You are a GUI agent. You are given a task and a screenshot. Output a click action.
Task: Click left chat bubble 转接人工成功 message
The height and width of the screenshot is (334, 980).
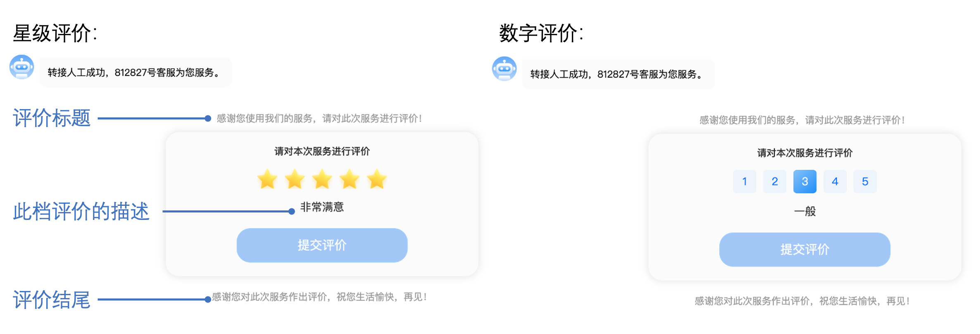[x=135, y=73]
